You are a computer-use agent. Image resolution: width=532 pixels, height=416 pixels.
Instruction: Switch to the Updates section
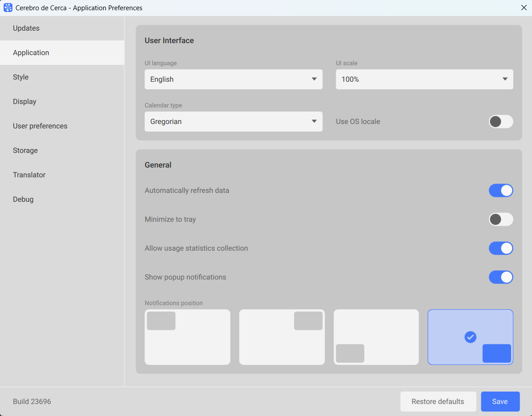click(x=26, y=28)
